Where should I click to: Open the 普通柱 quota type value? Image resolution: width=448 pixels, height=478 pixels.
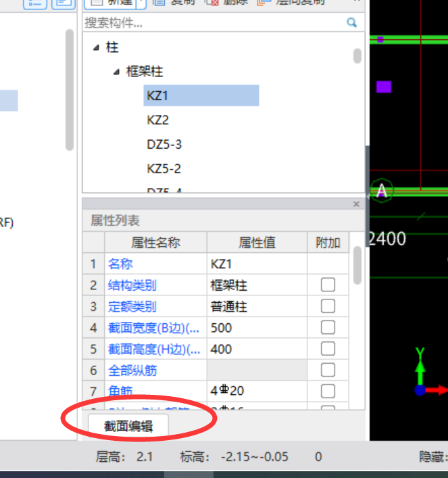click(x=257, y=306)
